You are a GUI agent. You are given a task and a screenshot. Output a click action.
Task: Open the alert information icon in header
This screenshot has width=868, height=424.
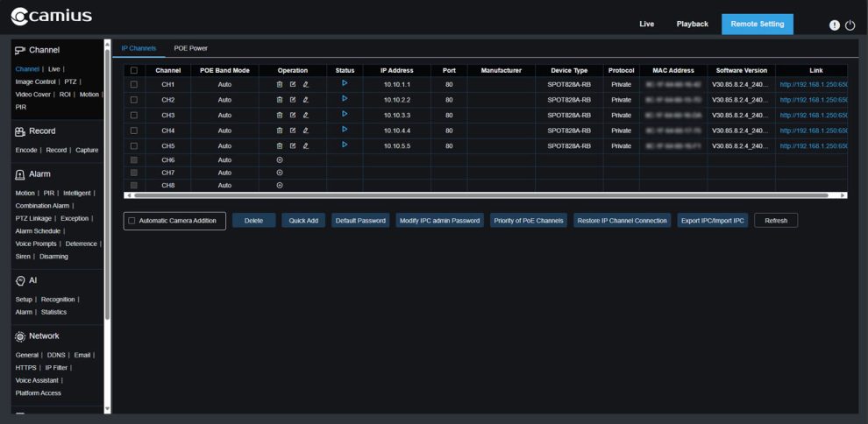(x=835, y=25)
